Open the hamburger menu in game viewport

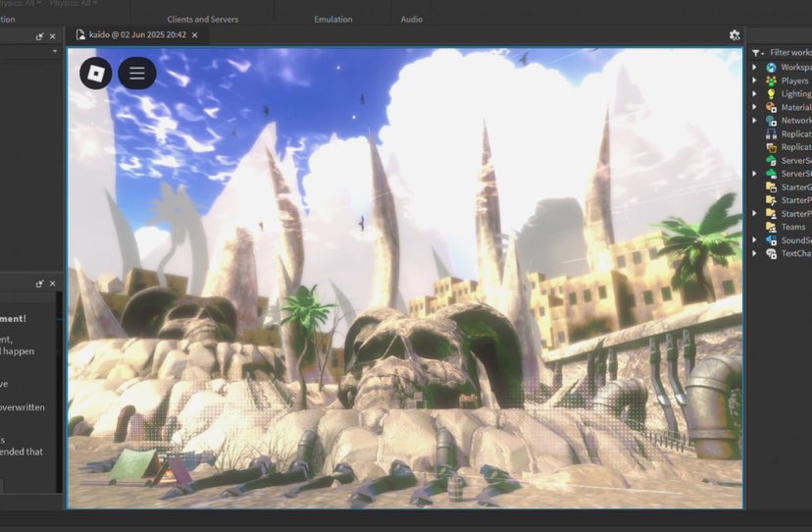pos(137,73)
